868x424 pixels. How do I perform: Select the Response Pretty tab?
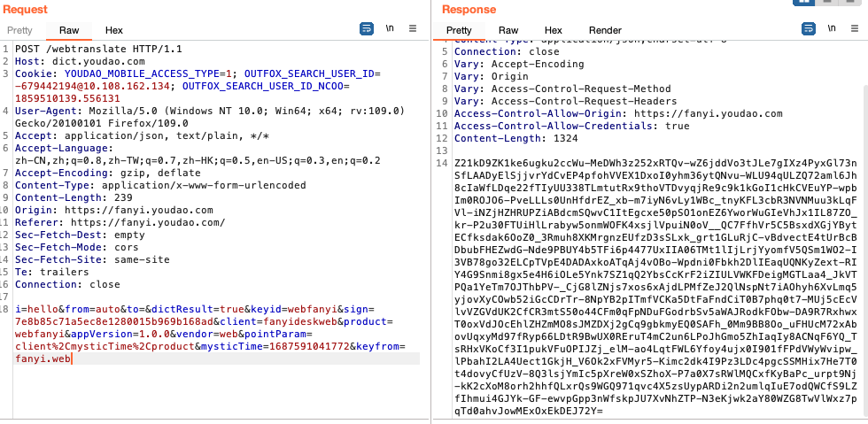459,30
